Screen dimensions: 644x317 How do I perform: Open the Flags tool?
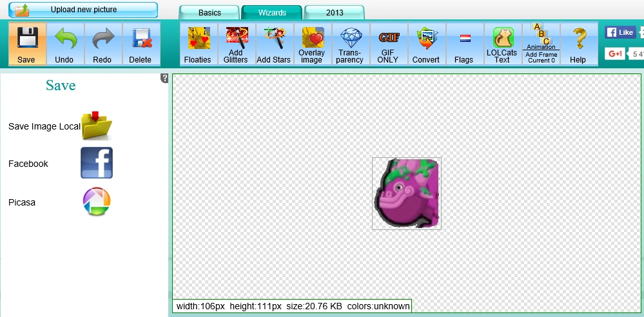click(464, 44)
